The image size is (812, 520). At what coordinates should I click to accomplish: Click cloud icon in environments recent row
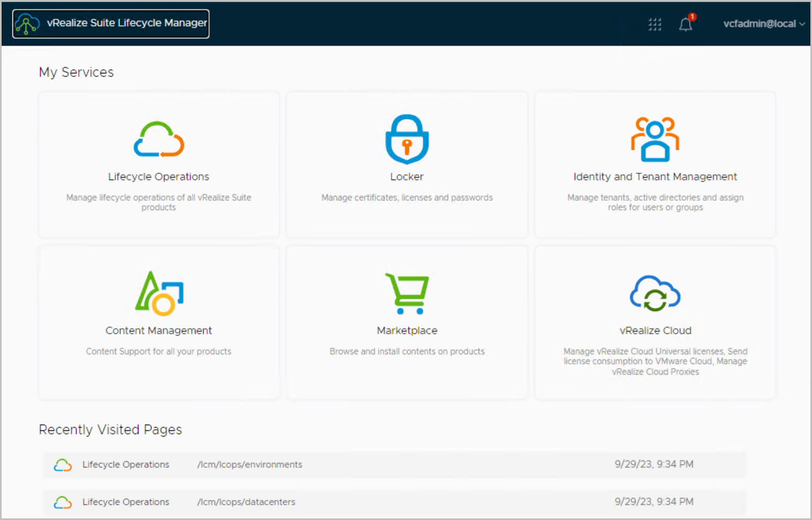point(62,465)
